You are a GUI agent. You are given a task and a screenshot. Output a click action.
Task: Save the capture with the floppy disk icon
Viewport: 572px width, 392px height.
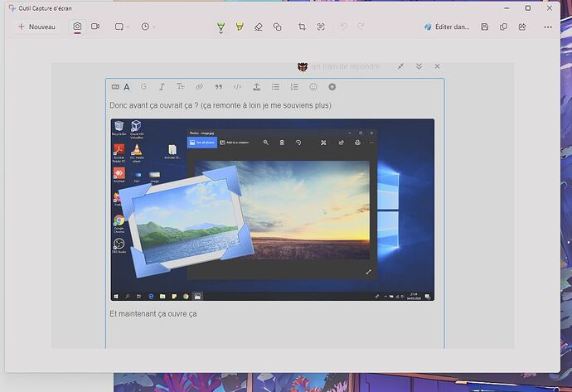(485, 27)
